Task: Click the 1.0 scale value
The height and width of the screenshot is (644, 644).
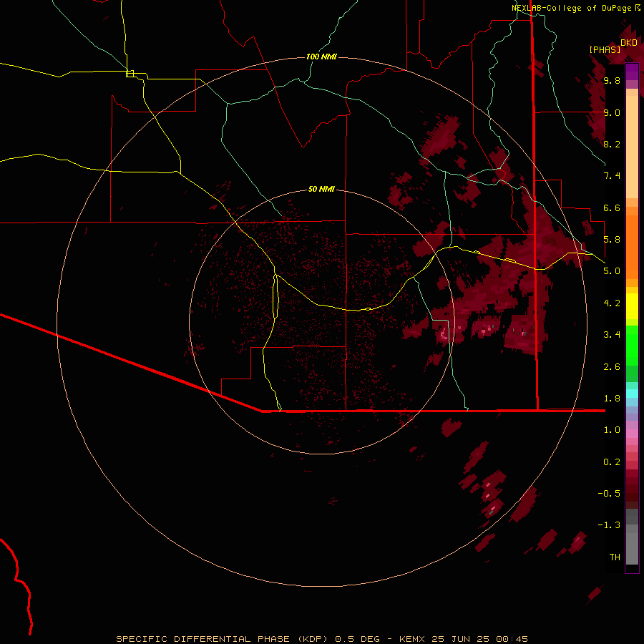Action: tap(612, 430)
